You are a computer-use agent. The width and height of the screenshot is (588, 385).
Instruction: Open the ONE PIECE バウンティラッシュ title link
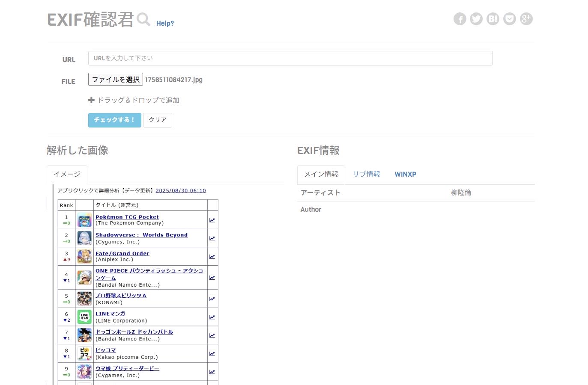[149, 274]
